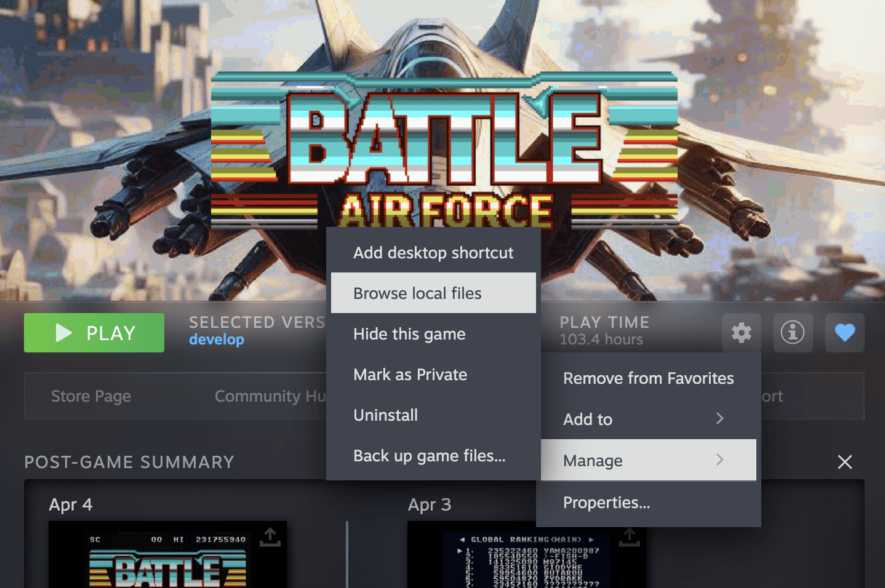Expand the Manage submenu chevron
Screen dimensions: 885x588
click(x=719, y=460)
